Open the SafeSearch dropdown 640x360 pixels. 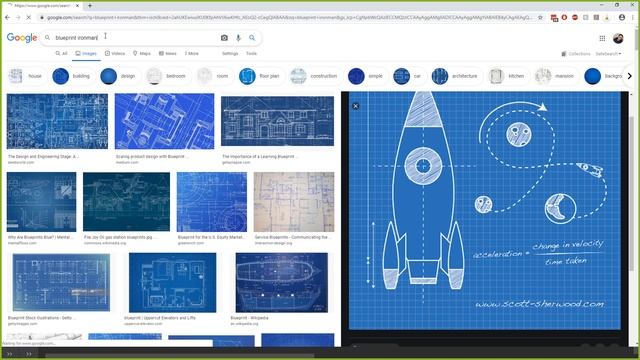click(x=608, y=54)
